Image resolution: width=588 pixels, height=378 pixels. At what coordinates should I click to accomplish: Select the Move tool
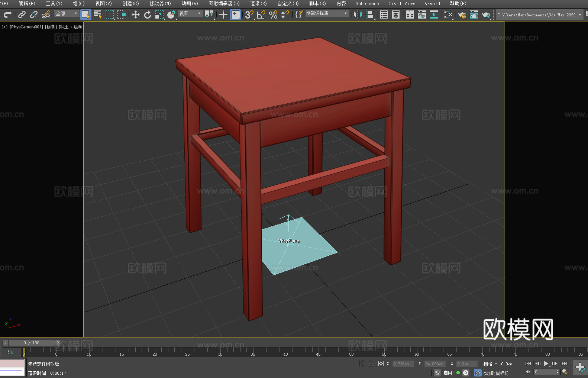click(x=136, y=14)
